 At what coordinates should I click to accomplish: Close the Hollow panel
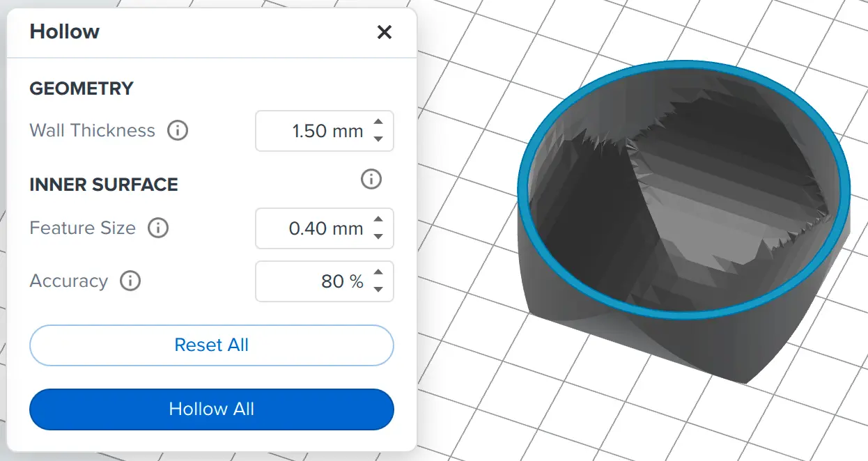click(x=384, y=32)
